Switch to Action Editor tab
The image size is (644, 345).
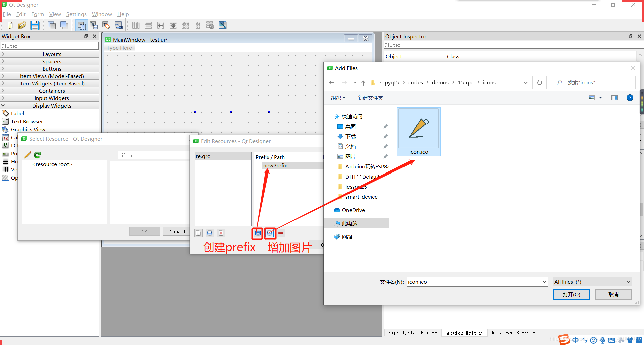pos(464,333)
